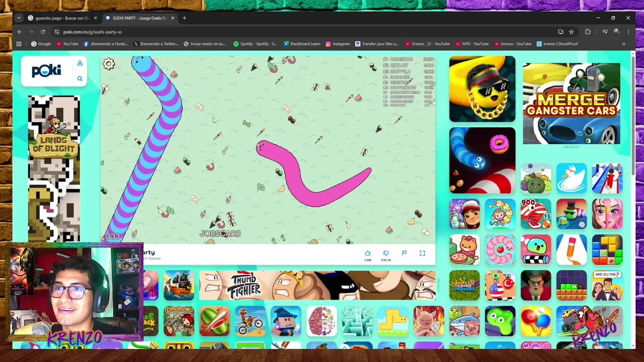644x362 pixels.
Task: Open the Thumb Fighter banner
Action: tap(317, 285)
